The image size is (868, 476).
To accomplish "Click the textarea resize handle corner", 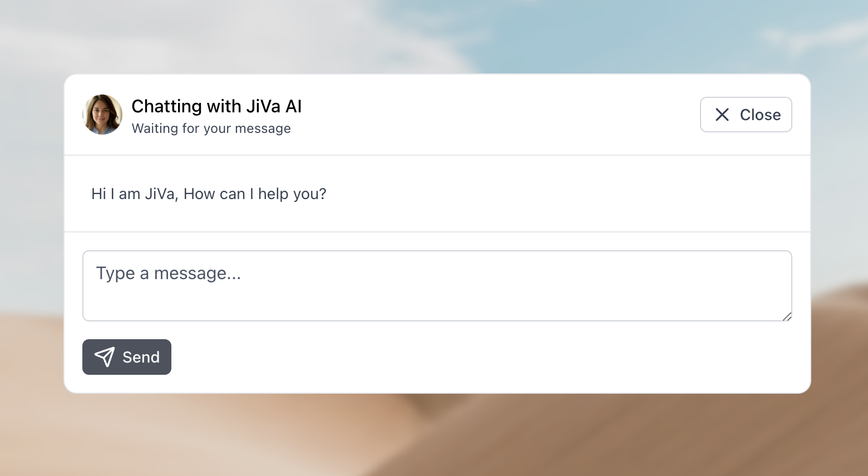I will (x=787, y=317).
